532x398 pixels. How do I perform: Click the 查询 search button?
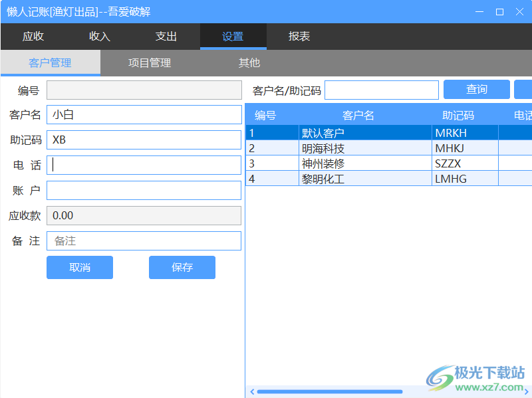click(x=476, y=89)
